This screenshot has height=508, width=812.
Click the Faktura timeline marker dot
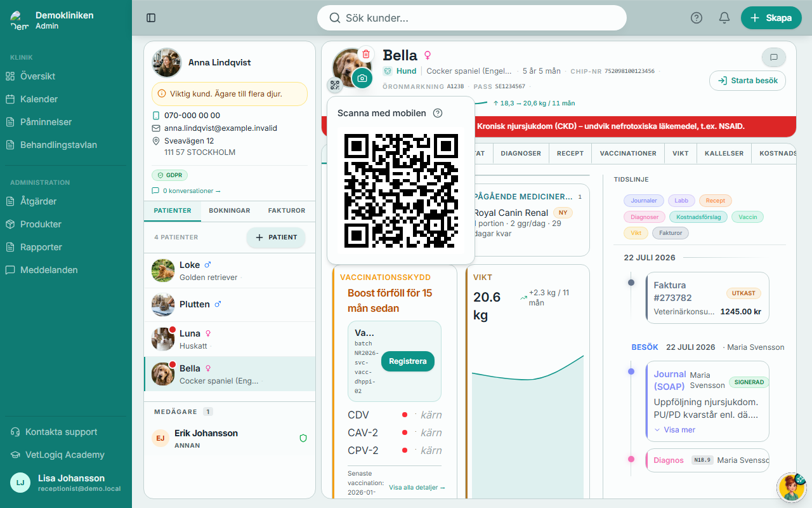click(631, 282)
